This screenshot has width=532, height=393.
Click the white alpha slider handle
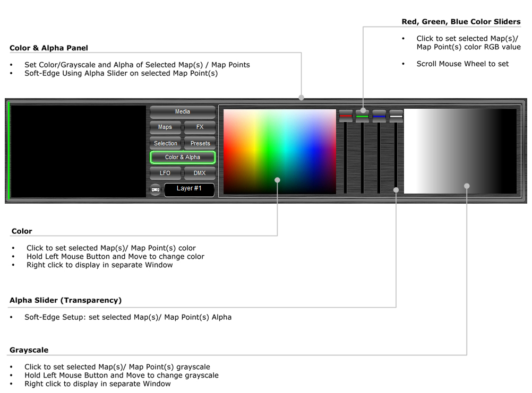click(396, 116)
